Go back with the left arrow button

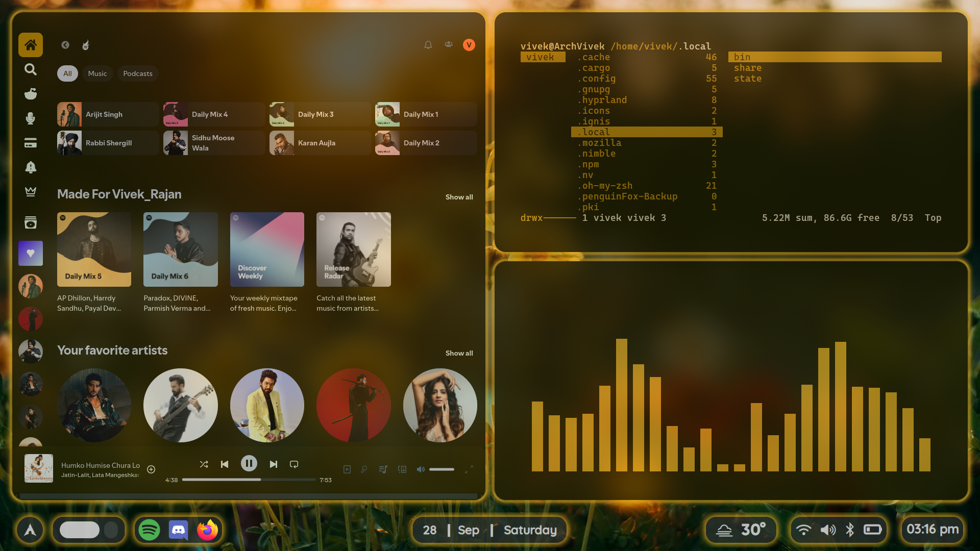tap(65, 45)
